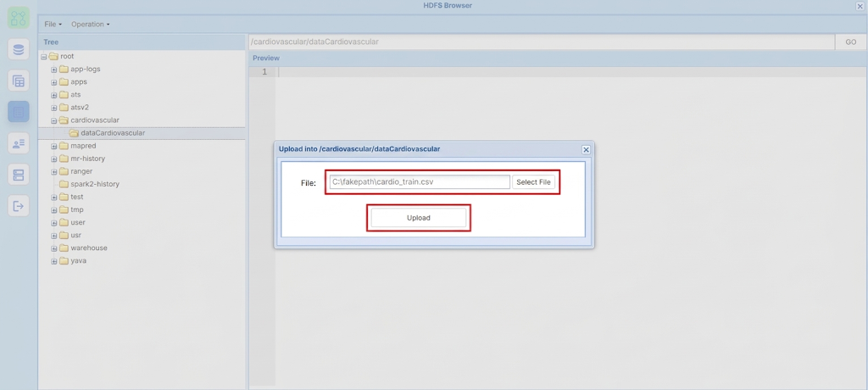This screenshot has width=868, height=390.
Task: Select the spark2-history folder label
Action: tap(95, 184)
